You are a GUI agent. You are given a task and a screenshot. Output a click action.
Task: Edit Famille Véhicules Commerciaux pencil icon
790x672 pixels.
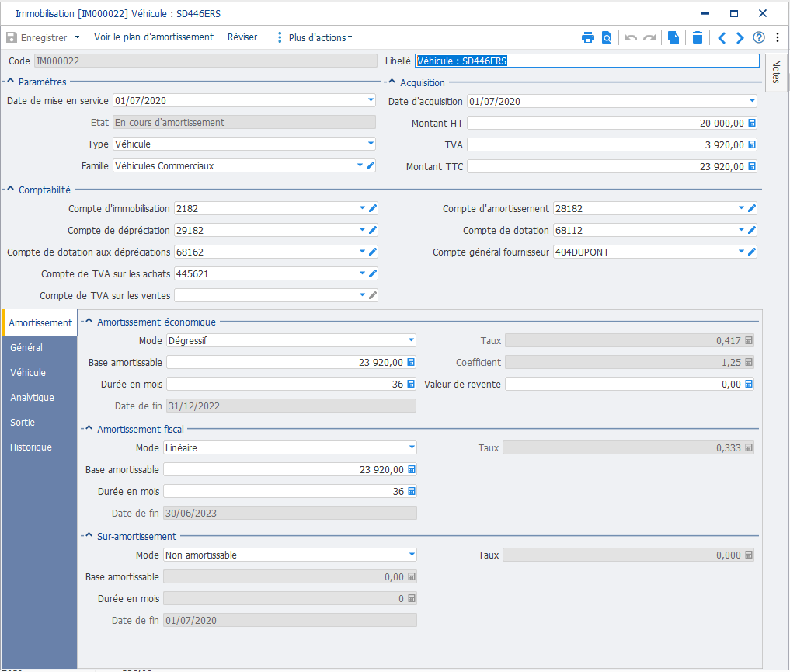[371, 165]
